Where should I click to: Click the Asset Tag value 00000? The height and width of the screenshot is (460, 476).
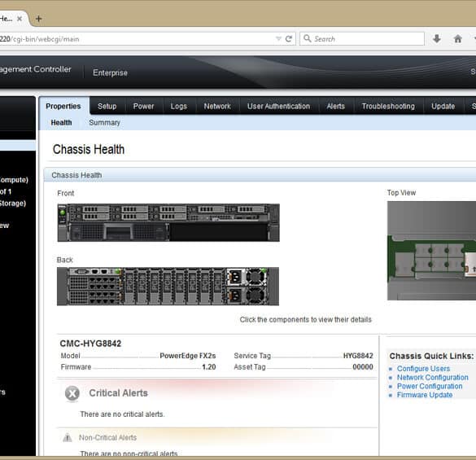[x=363, y=367]
